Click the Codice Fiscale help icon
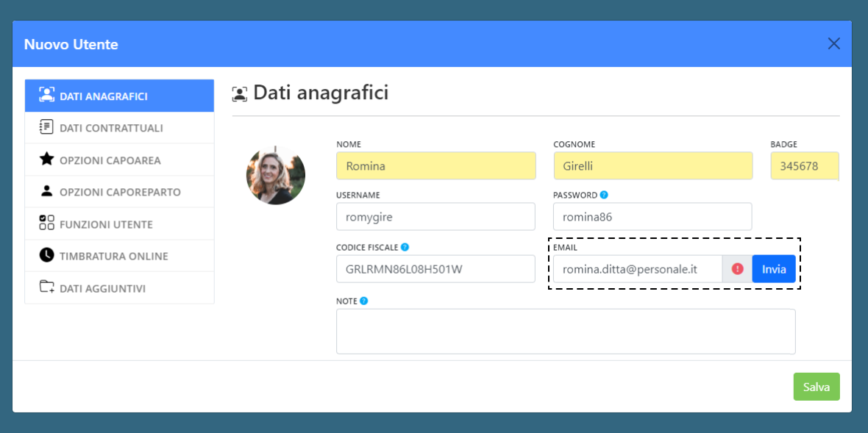Image resolution: width=868 pixels, height=433 pixels. 405,247
